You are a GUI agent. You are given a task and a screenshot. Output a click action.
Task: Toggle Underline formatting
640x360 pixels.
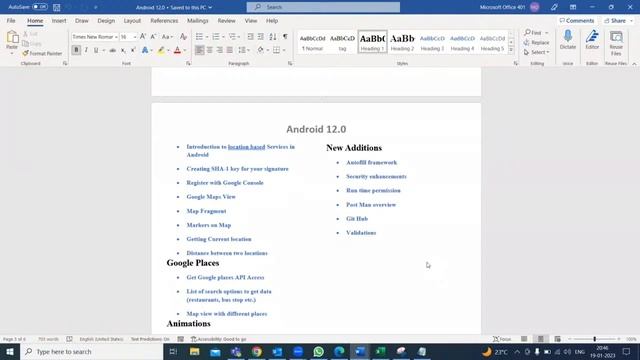96,50
